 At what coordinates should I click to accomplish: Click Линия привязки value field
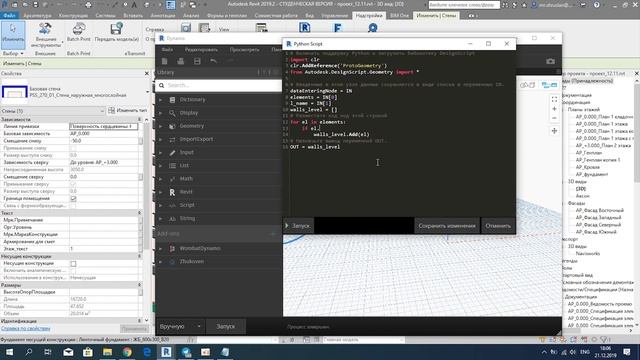(x=104, y=127)
